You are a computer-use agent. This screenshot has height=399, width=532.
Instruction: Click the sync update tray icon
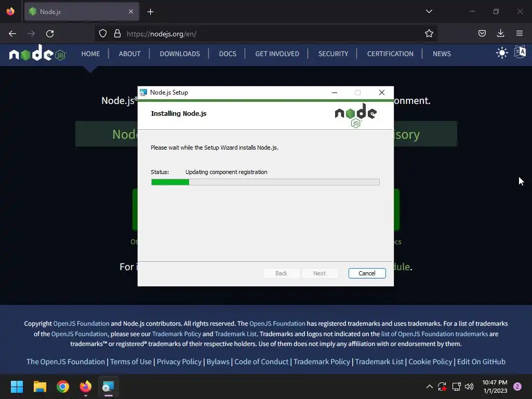(442, 387)
